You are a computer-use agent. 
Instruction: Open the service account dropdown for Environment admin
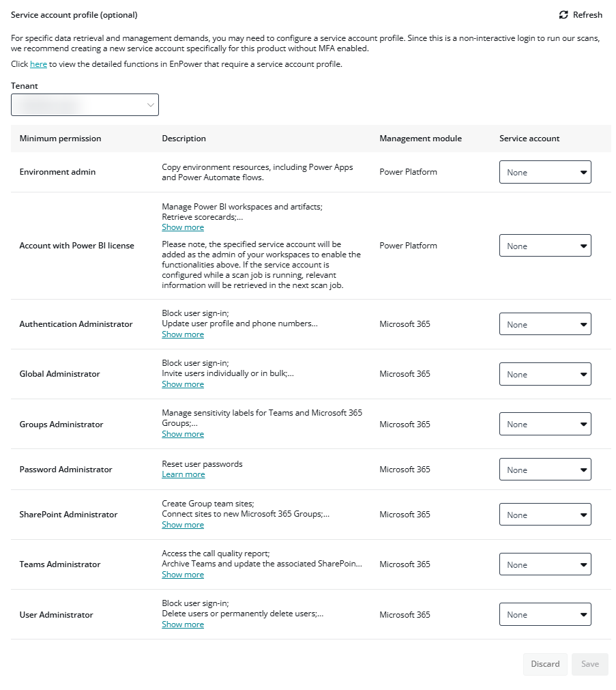click(x=545, y=172)
